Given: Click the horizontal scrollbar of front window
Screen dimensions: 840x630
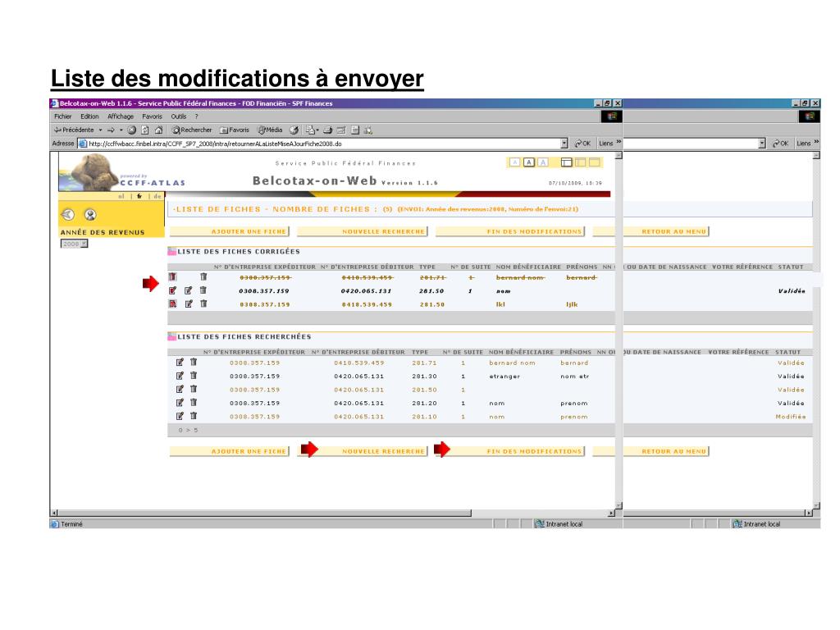Looking at the screenshot, I should [265, 513].
